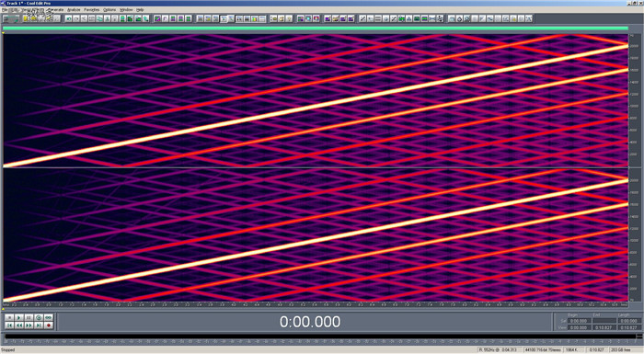The width and height of the screenshot is (644, 354).
Task: Click the large 0:00.000 time display
Action: (310, 322)
